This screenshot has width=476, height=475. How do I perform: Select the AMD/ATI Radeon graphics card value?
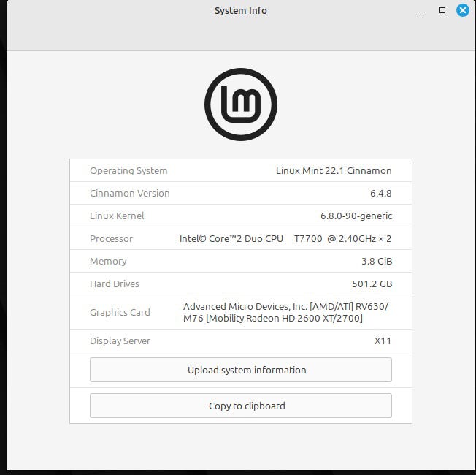(285, 313)
